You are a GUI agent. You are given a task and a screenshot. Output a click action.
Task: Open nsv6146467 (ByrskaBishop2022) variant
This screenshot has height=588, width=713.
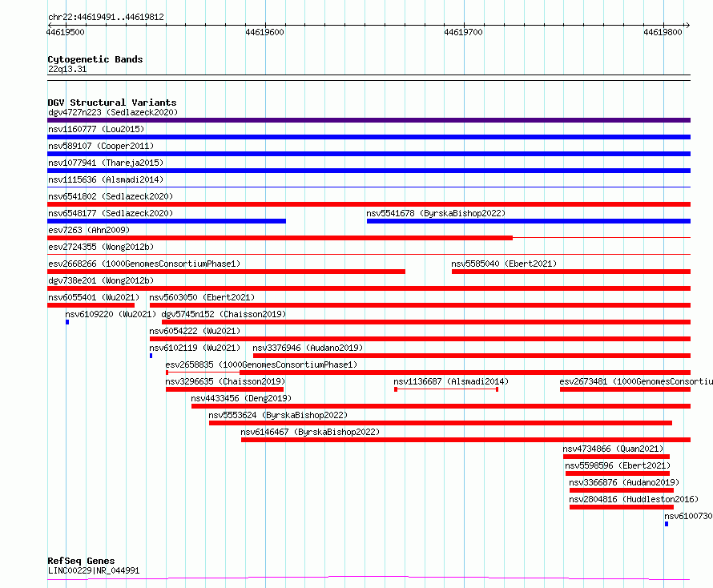[310, 432]
